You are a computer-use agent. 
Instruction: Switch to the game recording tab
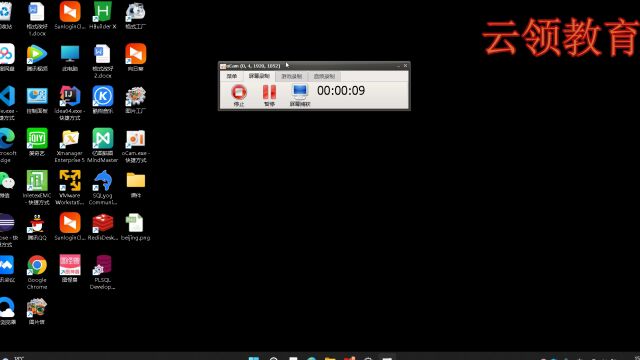point(291,76)
